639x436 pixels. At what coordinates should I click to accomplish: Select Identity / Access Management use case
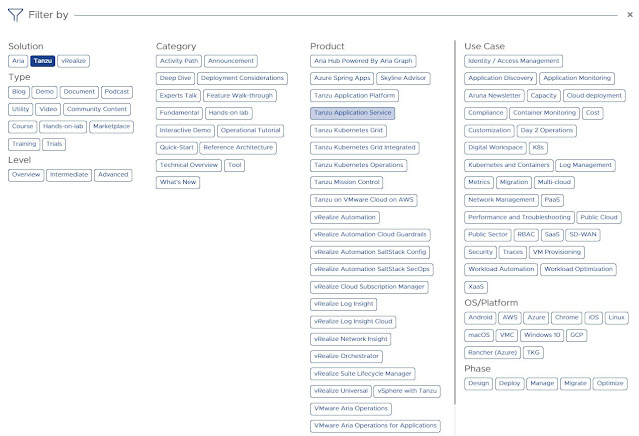coord(513,61)
